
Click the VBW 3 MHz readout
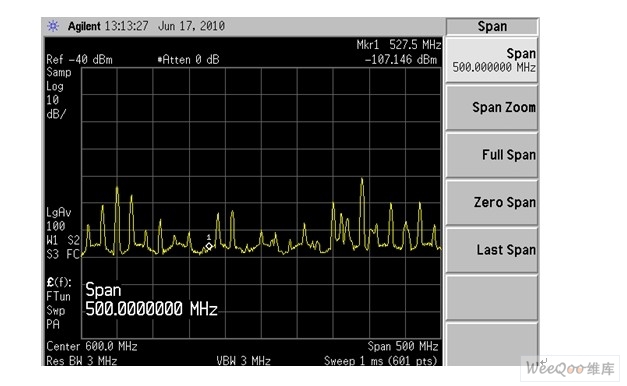click(243, 361)
